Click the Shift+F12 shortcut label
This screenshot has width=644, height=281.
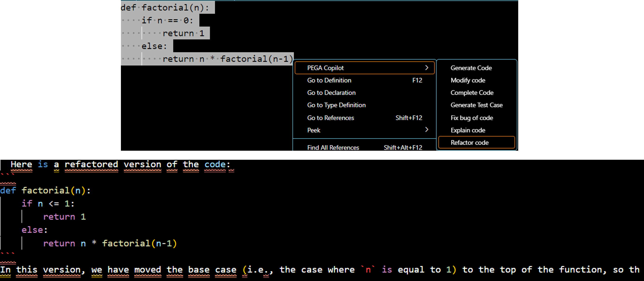409,118
